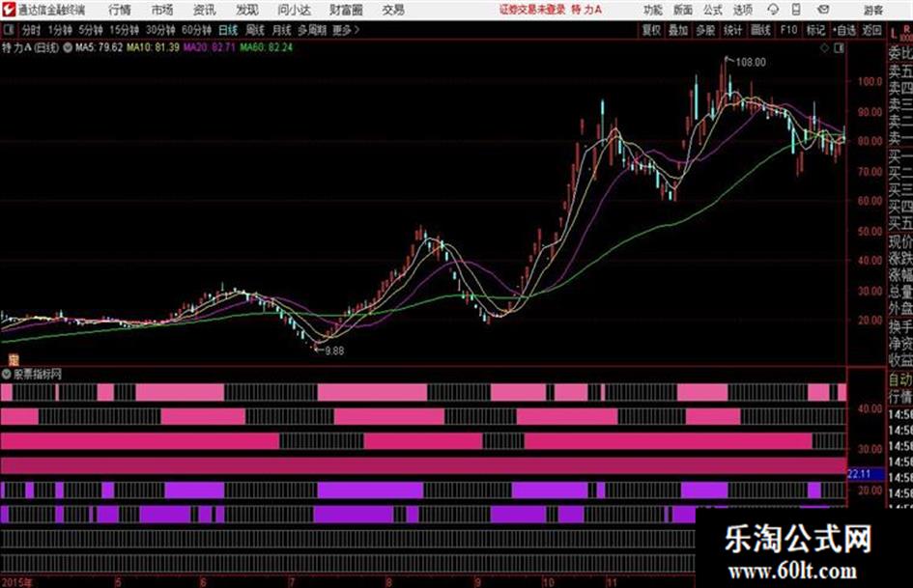
Task: Click the 特力A stock name in title bar
Action: pos(586,10)
